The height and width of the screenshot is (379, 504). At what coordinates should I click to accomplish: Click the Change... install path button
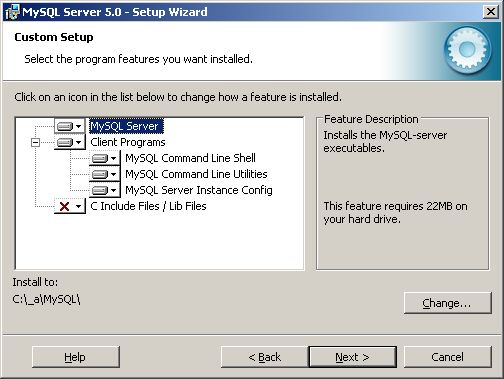[448, 303]
